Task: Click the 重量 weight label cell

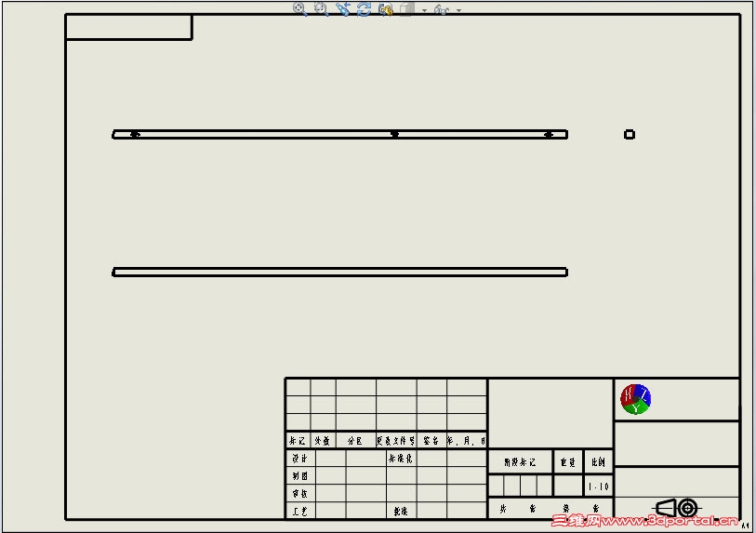Action: [568, 462]
